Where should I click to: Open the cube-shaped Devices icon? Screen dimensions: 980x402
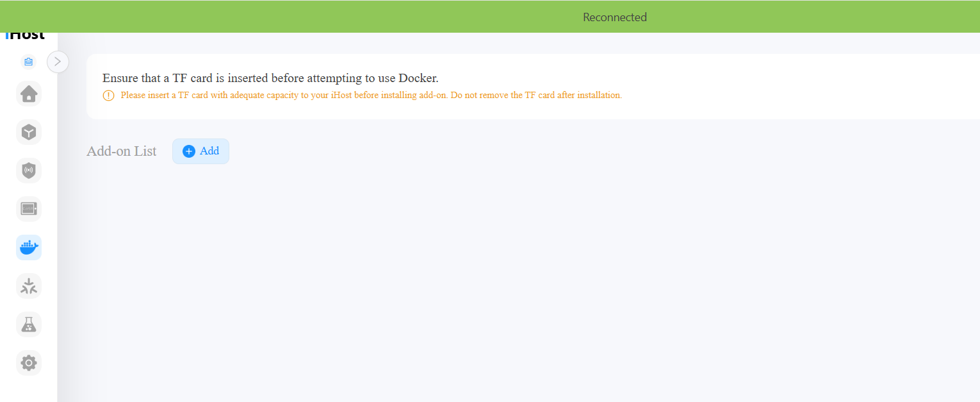(29, 132)
